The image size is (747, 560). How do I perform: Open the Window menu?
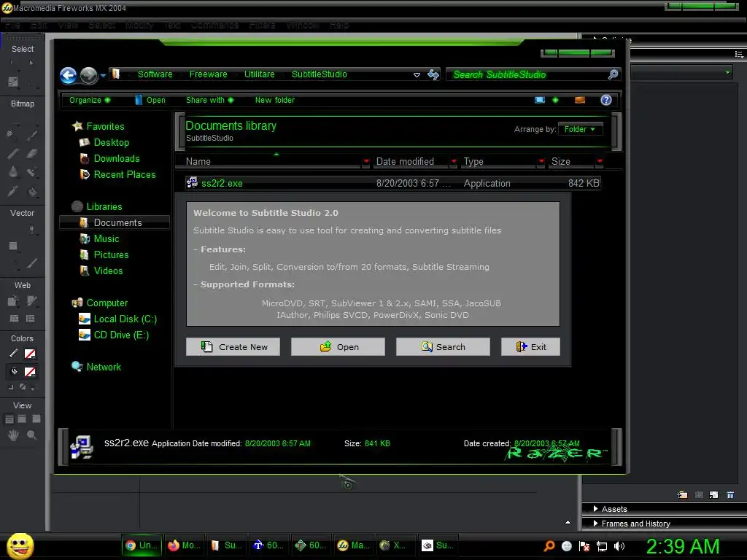pyautogui.click(x=303, y=26)
